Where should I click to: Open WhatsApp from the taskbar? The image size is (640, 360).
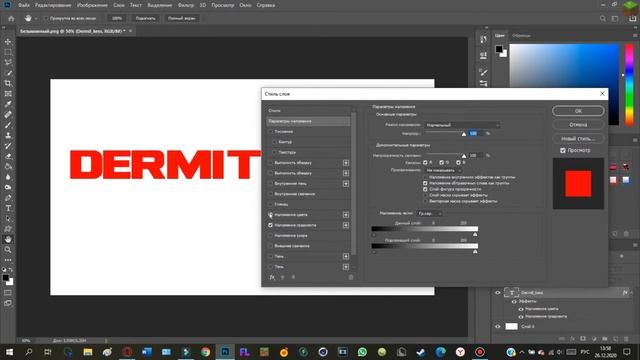[362, 352]
